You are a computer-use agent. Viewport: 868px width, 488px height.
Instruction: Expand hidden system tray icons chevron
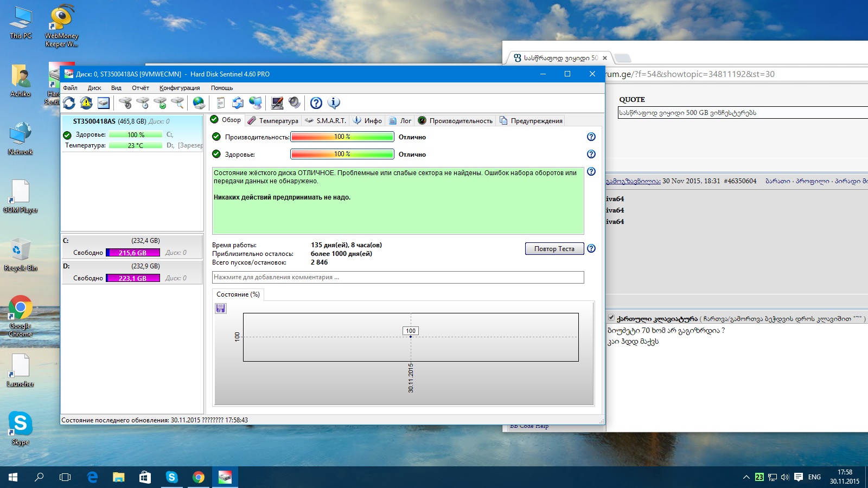tap(746, 477)
